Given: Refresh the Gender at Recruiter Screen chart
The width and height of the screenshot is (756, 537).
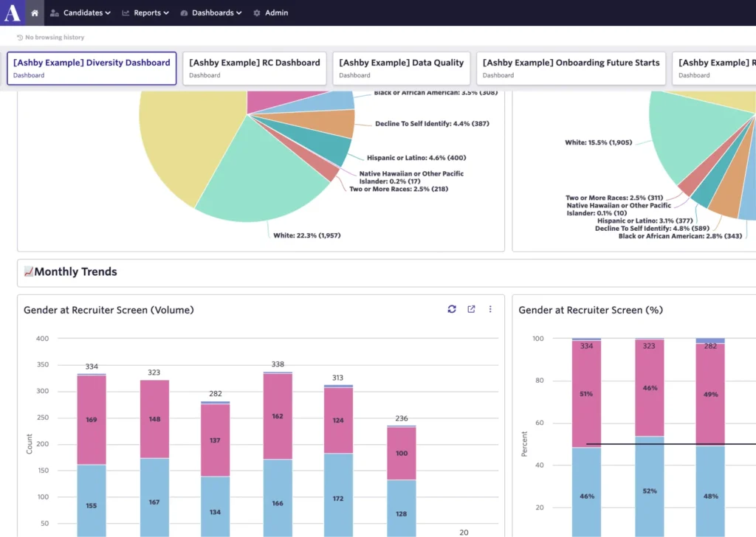Looking at the screenshot, I should pos(452,309).
